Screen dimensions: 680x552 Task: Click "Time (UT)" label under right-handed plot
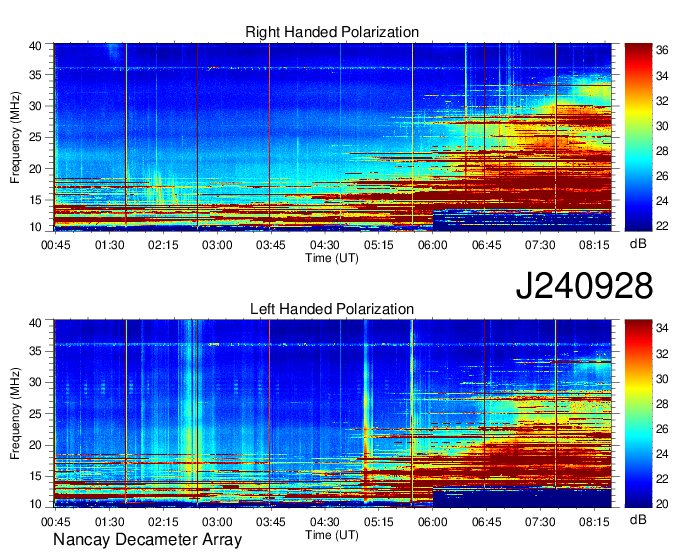[x=332, y=258]
